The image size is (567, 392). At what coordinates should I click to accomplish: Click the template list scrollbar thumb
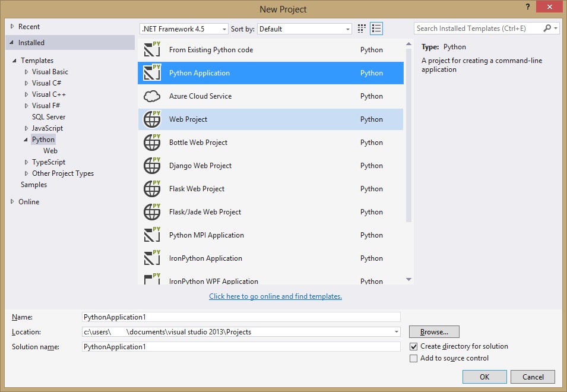[408, 135]
